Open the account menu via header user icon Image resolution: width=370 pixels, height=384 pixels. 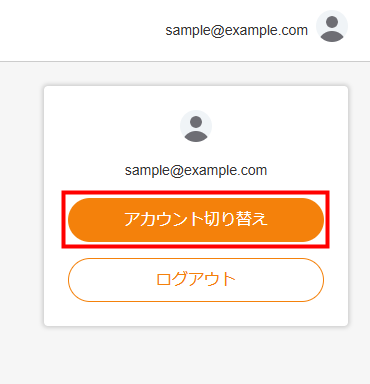332,26
